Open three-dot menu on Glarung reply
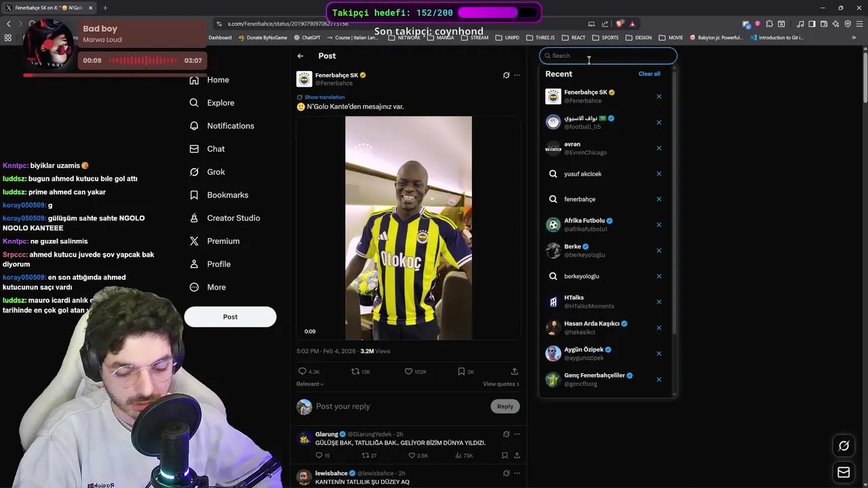This screenshot has height=488, width=868. click(517, 434)
